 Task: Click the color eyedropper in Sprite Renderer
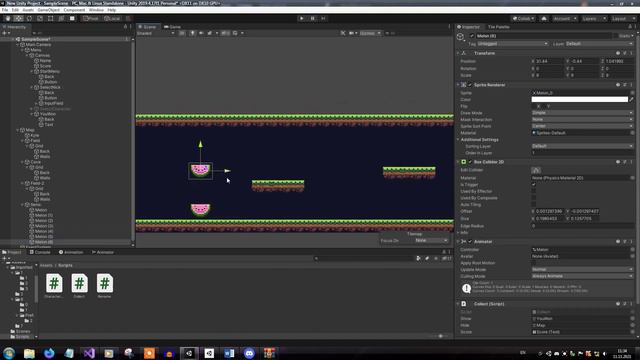pyautogui.click(x=631, y=100)
